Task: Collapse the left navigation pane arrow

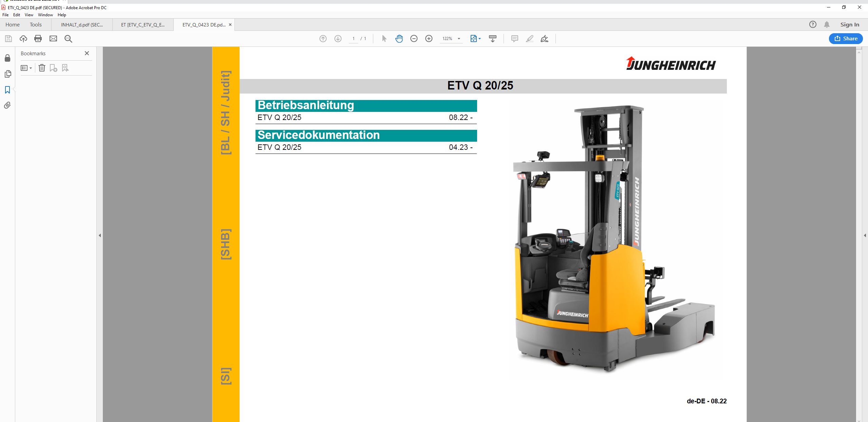Action: 100,235
